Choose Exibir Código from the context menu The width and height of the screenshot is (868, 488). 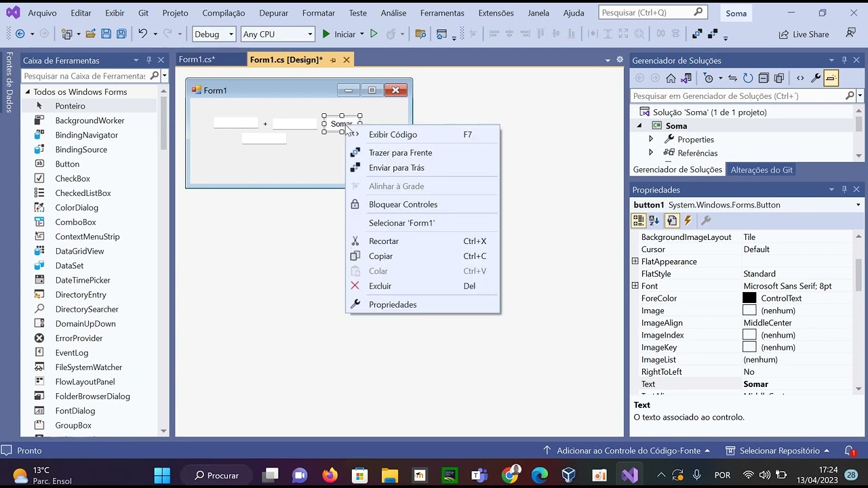pos(423,134)
